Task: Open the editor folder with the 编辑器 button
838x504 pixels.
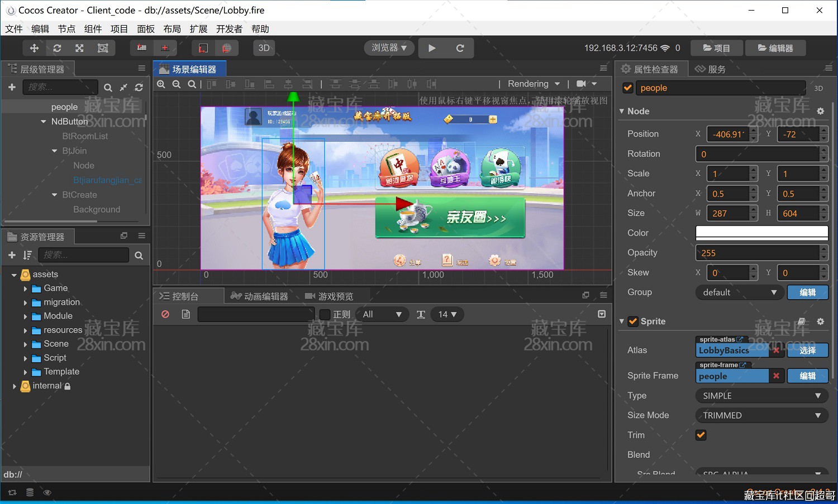Action: click(775, 48)
